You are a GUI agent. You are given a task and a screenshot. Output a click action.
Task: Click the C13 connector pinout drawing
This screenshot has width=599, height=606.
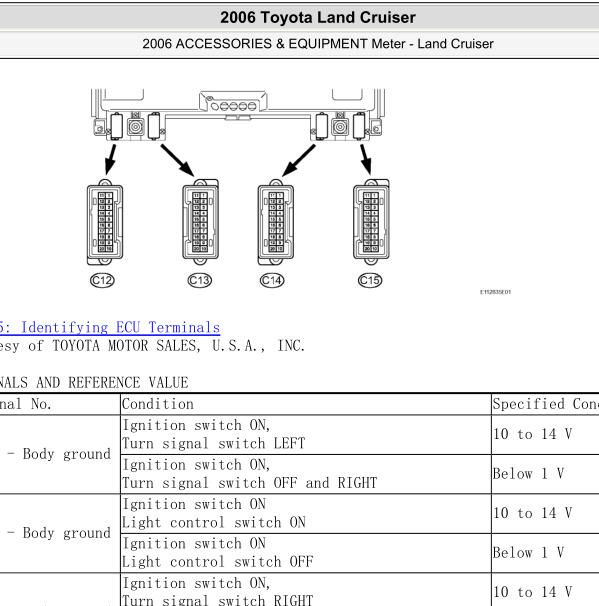click(200, 222)
